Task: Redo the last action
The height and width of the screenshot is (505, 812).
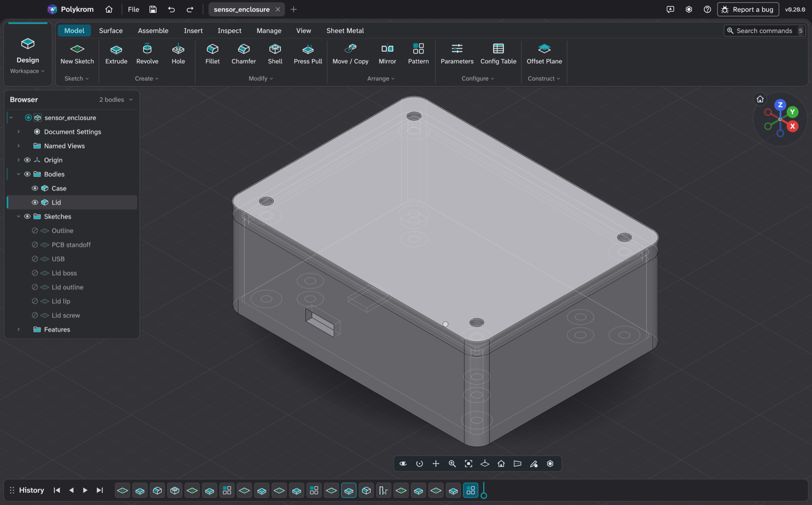Action: [x=190, y=9]
